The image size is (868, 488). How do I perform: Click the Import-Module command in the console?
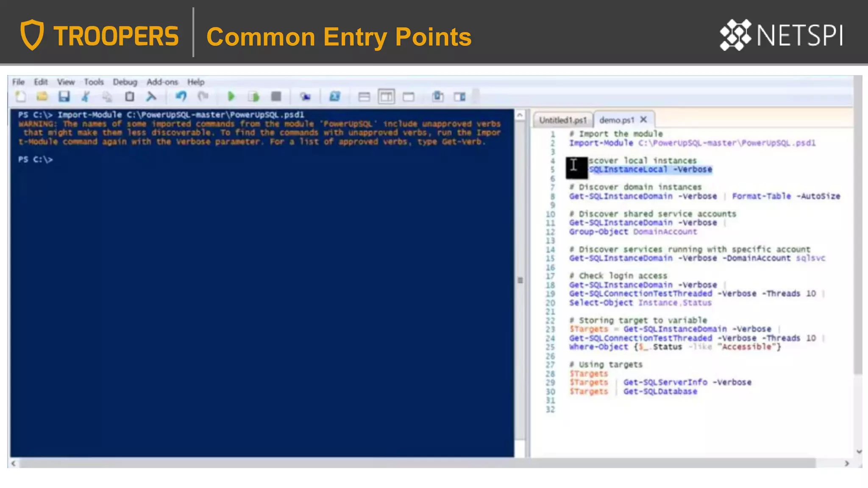(x=181, y=115)
